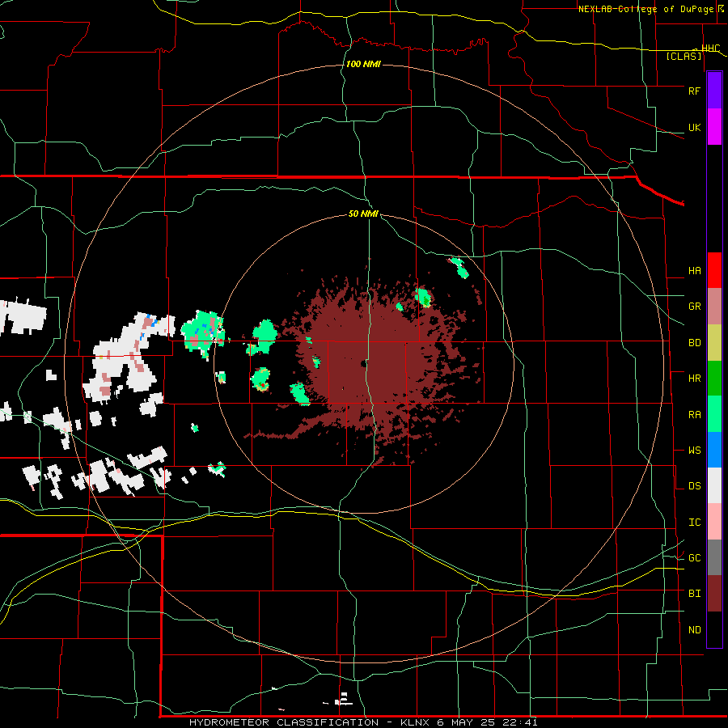The height and width of the screenshot is (728, 728).
Task: Click the IC legend label
Action: pos(694,523)
